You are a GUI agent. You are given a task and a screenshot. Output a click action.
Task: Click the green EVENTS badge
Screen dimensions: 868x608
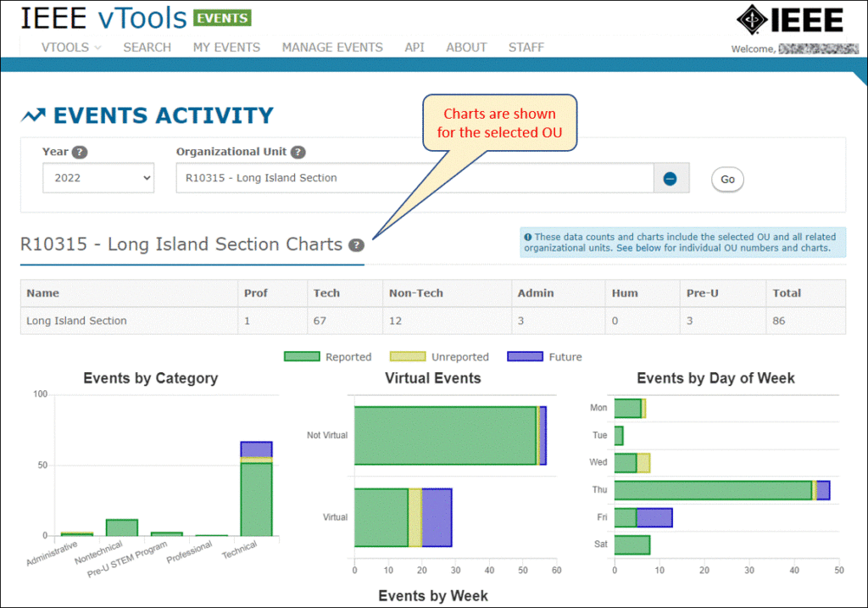tap(221, 17)
